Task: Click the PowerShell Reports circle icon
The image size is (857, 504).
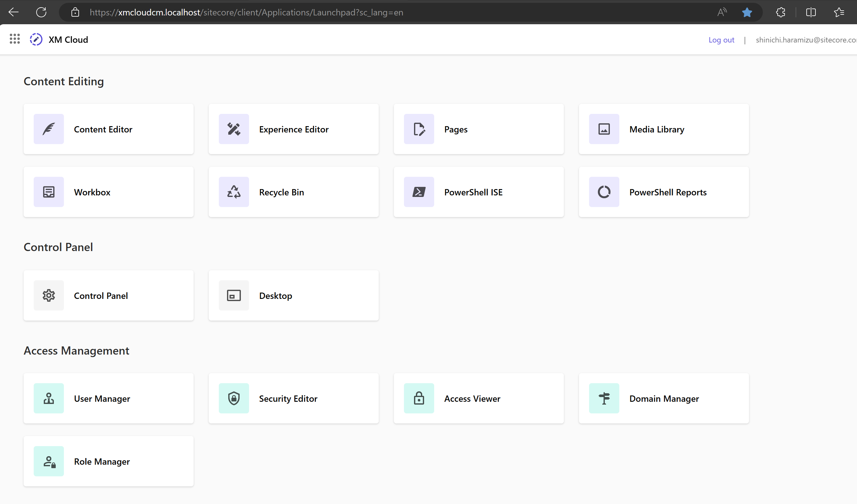Action: click(604, 192)
